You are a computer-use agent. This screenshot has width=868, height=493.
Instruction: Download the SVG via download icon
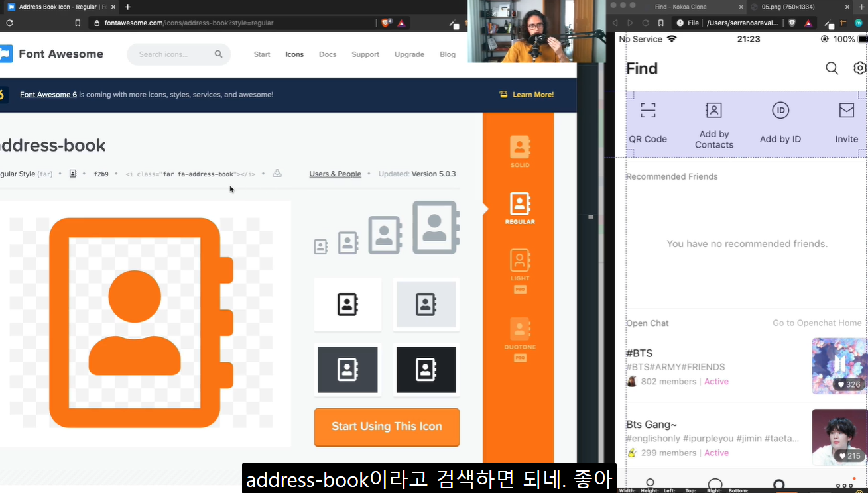point(277,174)
